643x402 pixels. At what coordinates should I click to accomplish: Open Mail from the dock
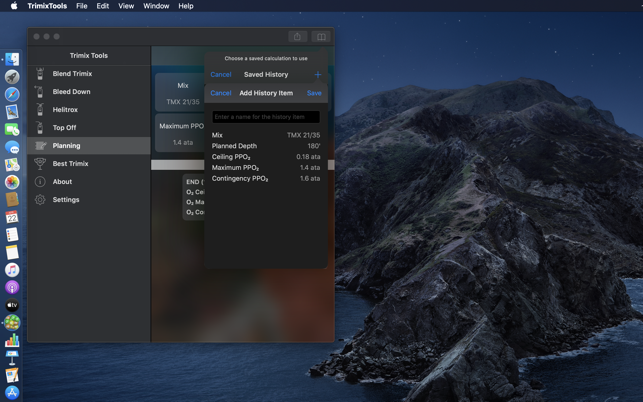12,112
